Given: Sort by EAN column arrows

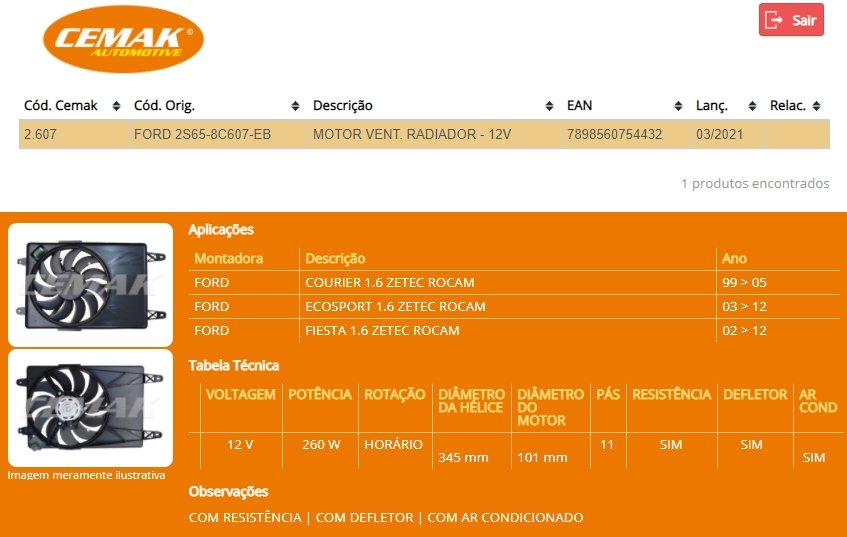Looking at the screenshot, I should (678, 106).
